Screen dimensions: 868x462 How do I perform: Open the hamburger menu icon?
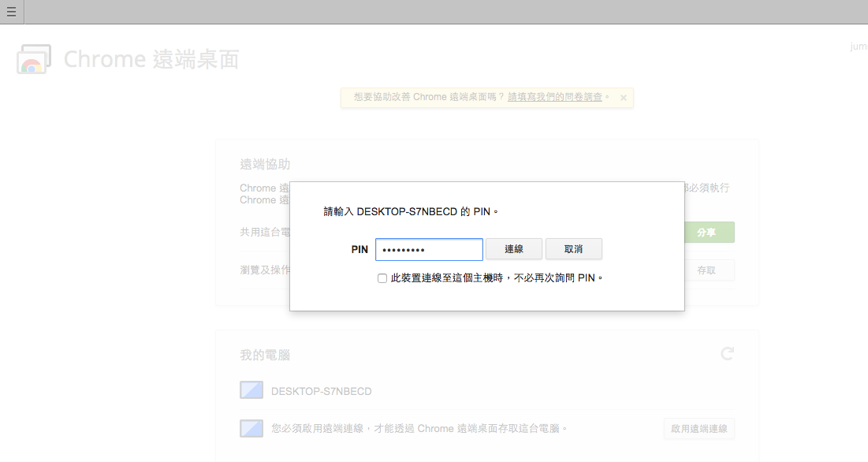coord(11,12)
